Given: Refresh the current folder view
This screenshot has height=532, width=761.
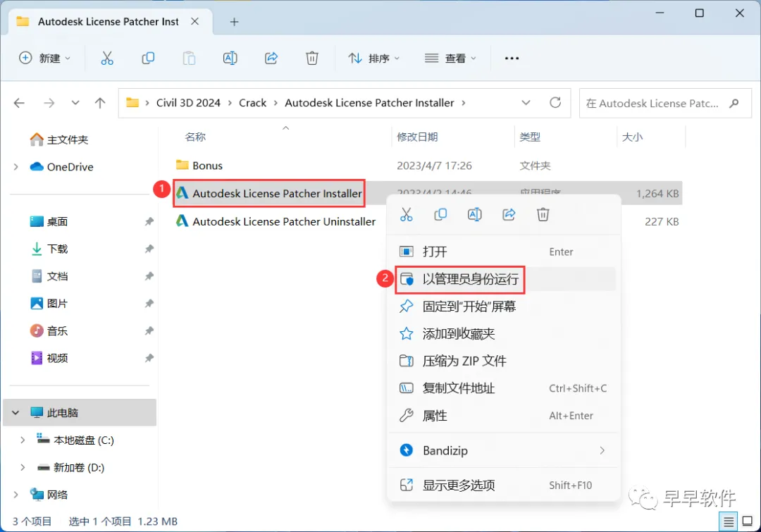Looking at the screenshot, I should 555,102.
